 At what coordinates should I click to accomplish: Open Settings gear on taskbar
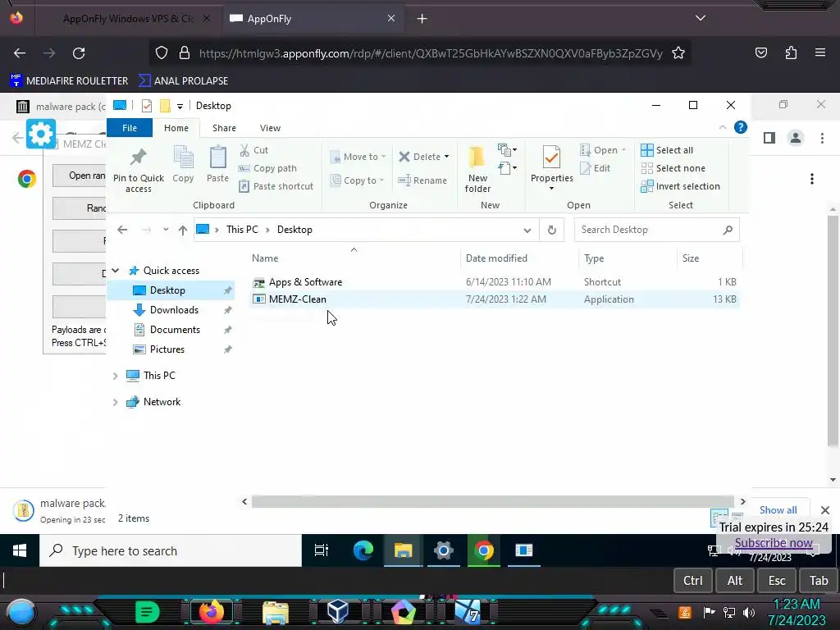pyautogui.click(x=444, y=550)
